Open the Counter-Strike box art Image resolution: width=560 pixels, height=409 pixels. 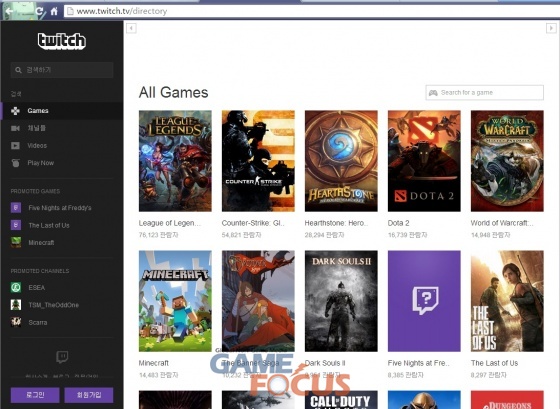click(x=258, y=161)
